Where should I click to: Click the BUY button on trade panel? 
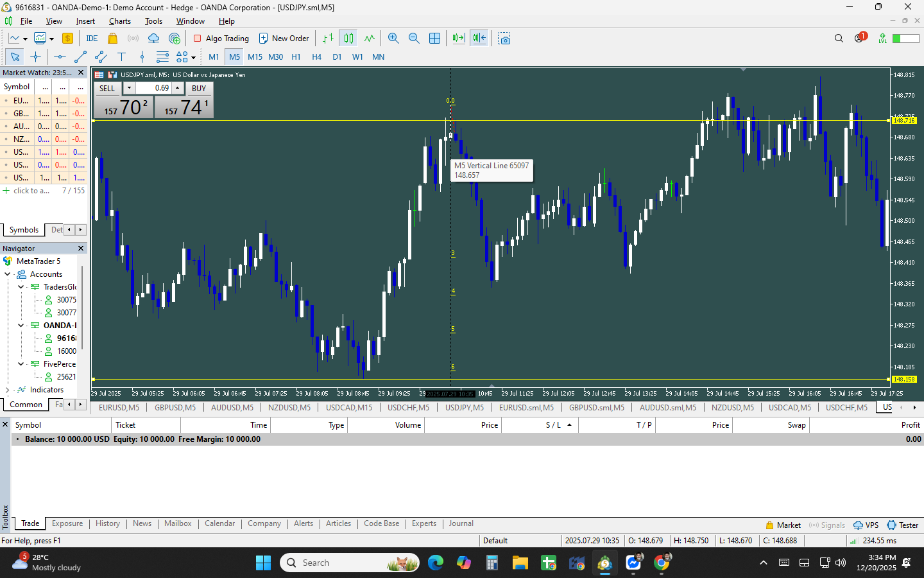pos(199,88)
